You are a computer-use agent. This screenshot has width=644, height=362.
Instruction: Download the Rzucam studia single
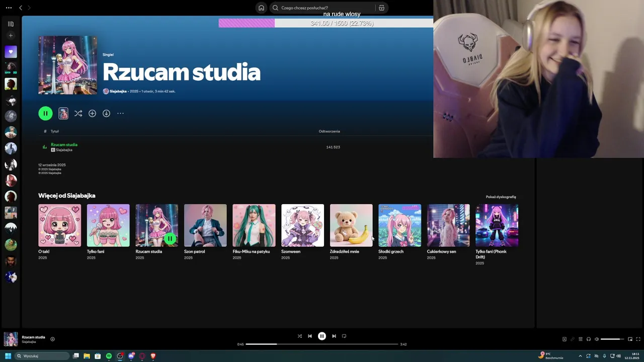[x=106, y=114]
